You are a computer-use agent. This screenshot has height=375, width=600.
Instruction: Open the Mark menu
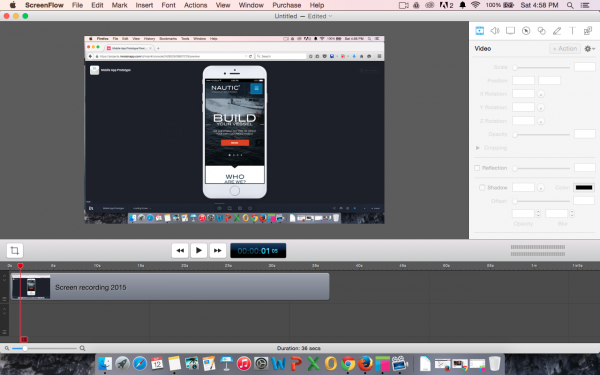coord(119,5)
